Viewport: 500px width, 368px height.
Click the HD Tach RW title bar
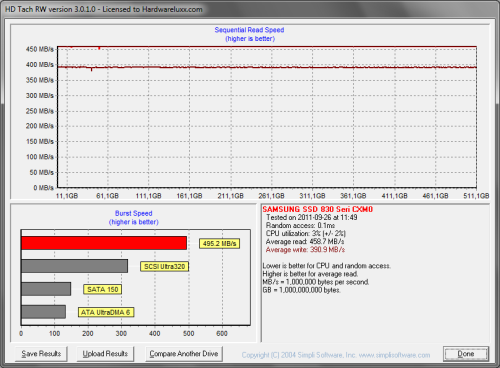coord(250,9)
